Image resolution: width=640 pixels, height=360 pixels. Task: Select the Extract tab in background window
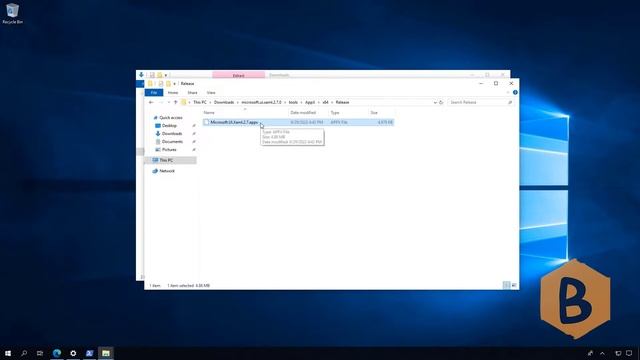tap(238, 76)
